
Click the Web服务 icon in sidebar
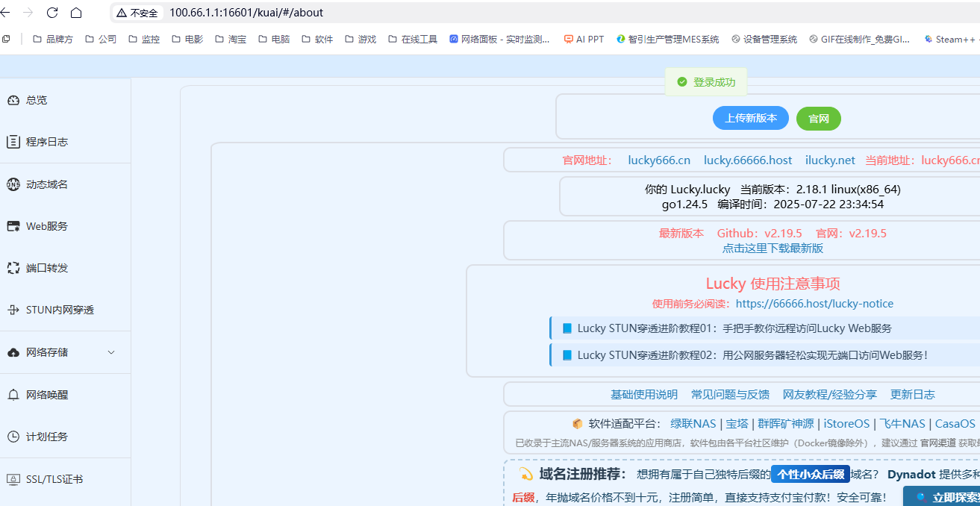[13, 226]
